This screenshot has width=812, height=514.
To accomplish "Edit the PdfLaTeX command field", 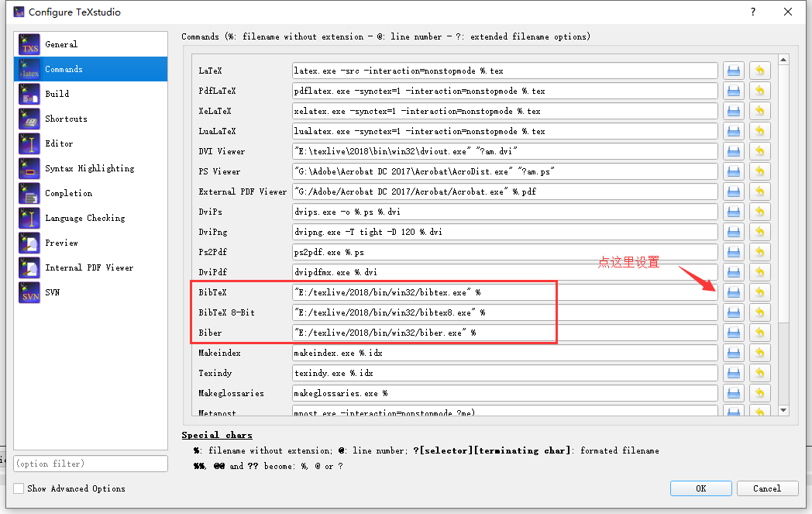I will click(505, 91).
